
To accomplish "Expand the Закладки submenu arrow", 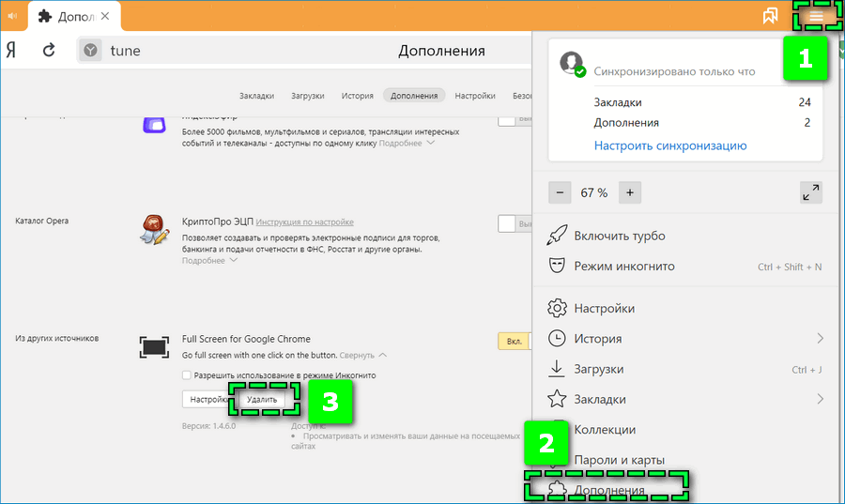I will pos(820,399).
